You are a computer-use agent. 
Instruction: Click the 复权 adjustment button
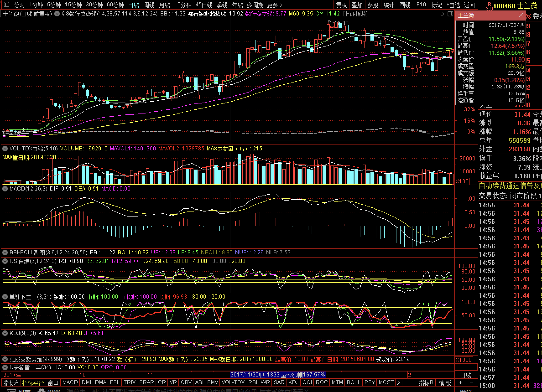pos(341,5)
